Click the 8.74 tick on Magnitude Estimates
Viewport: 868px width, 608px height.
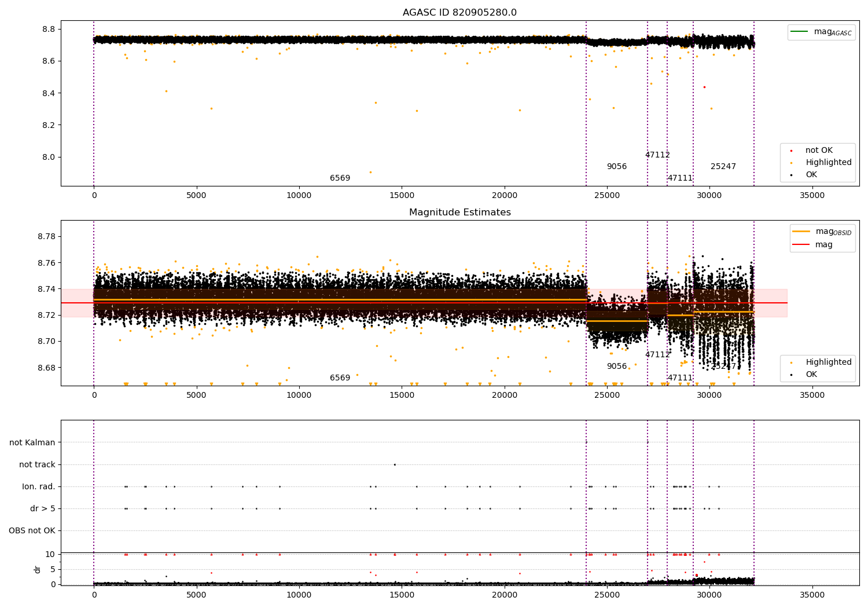(x=47, y=289)
